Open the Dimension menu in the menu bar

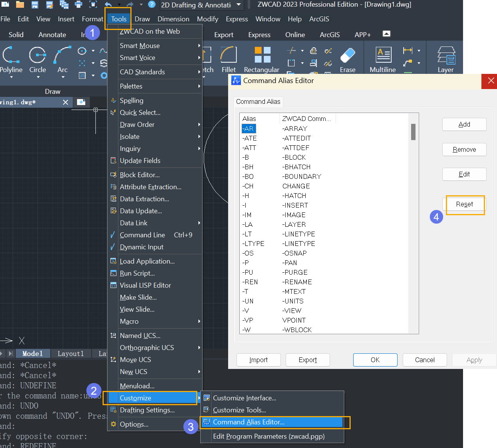click(173, 19)
